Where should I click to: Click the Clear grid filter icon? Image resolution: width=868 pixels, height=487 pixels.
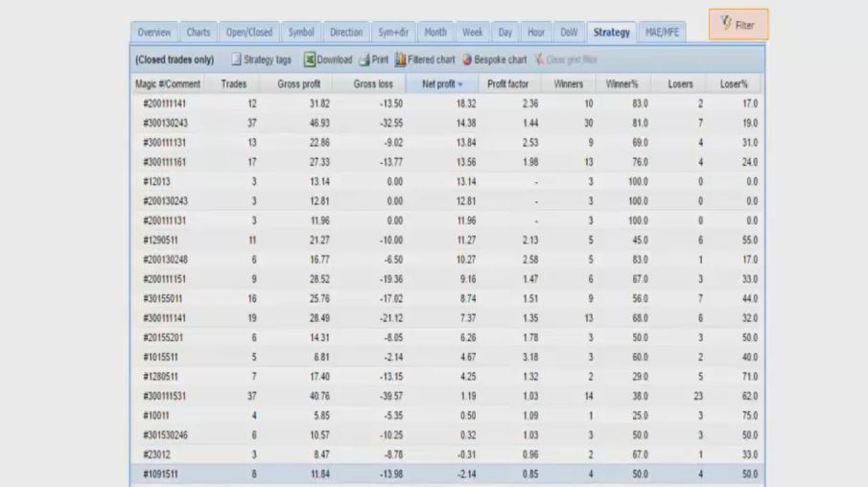[539, 59]
